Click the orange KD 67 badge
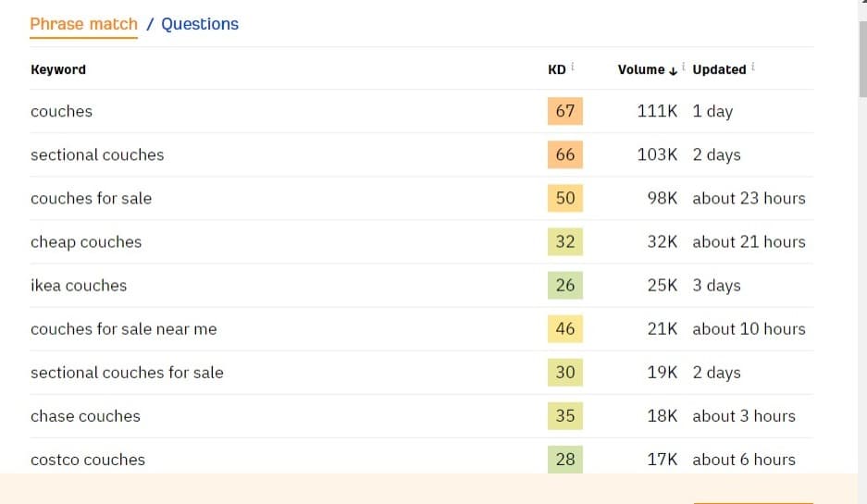 (565, 111)
